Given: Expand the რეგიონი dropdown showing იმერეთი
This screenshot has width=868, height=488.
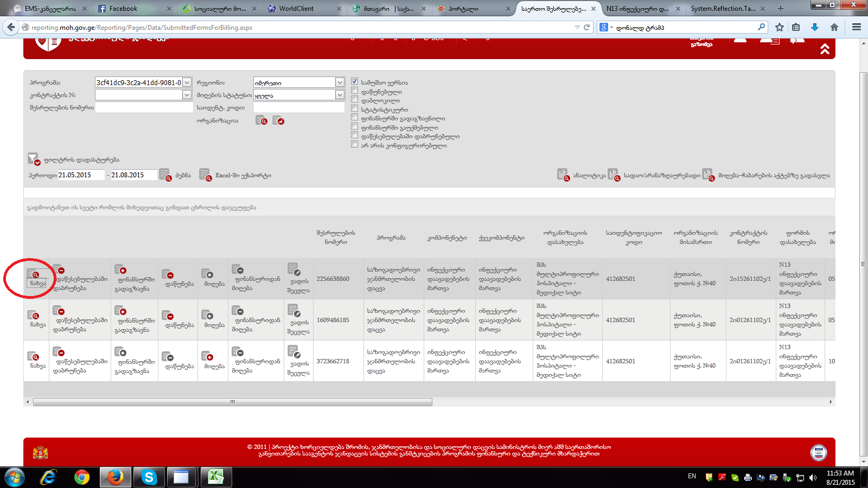Looking at the screenshot, I should coord(340,82).
